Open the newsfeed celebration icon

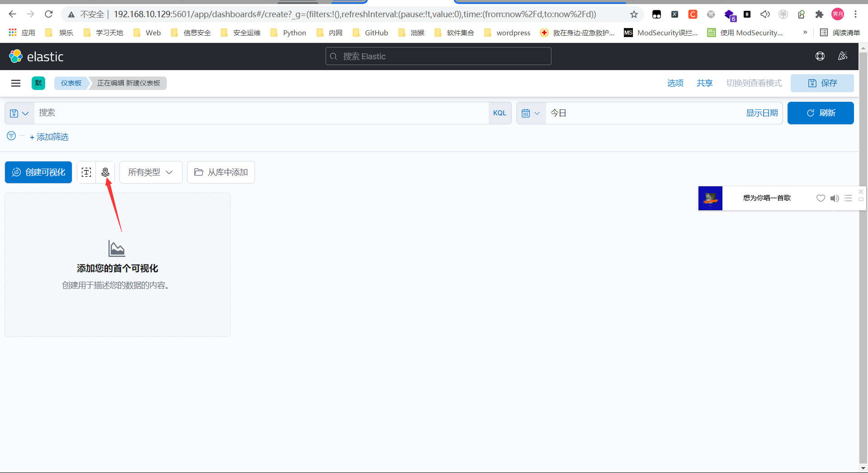pos(842,56)
